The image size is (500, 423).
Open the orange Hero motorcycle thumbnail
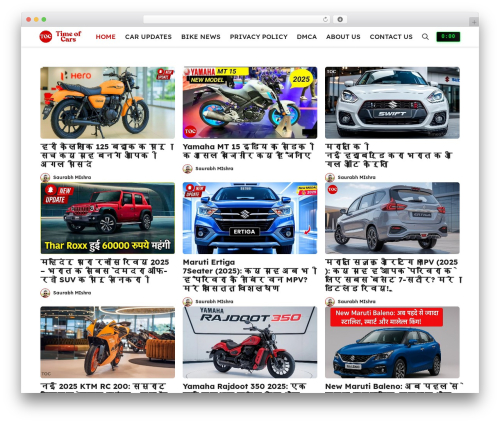[x=107, y=103]
